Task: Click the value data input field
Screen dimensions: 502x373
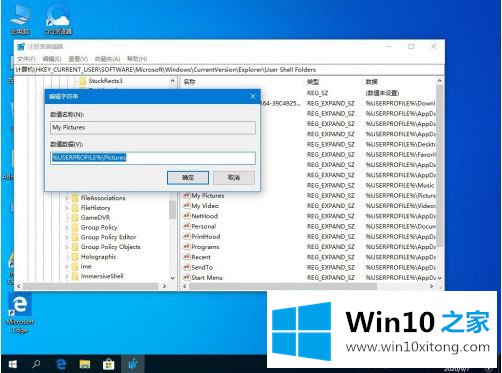Action: 153,158
